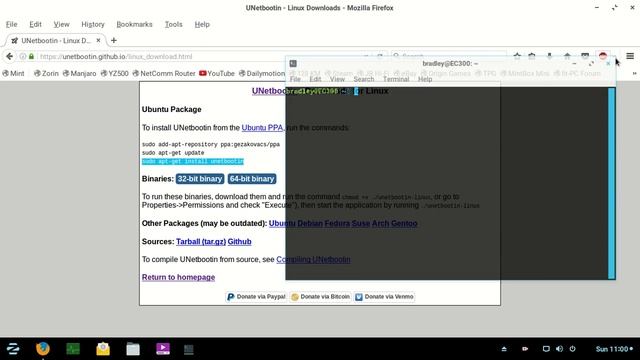640x360 pixels.
Task: Download the 64-bit binary
Action: click(252, 179)
